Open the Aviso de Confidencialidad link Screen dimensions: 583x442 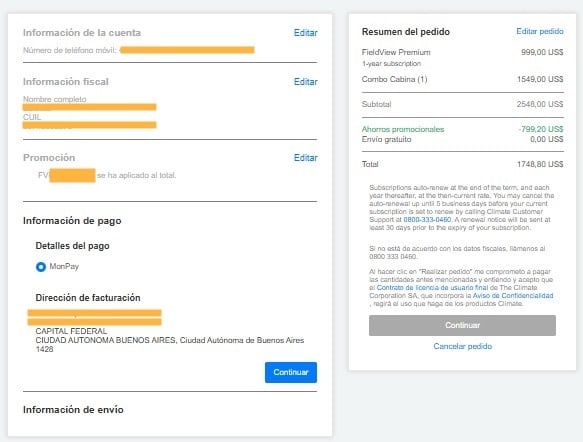tap(513, 296)
